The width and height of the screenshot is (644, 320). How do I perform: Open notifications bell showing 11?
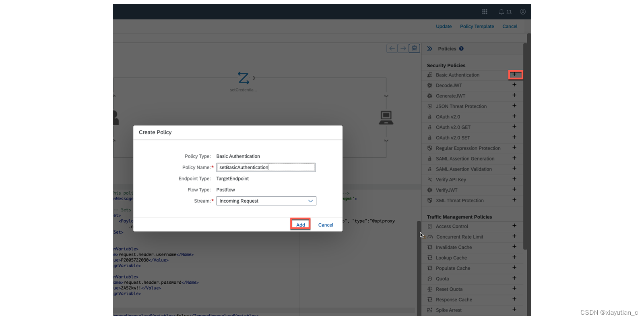point(505,12)
